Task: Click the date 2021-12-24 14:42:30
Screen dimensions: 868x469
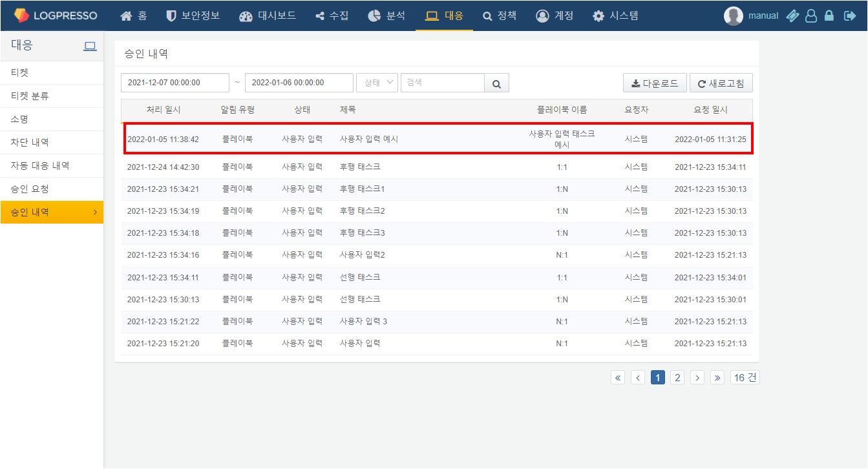Action: coord(164,167)
